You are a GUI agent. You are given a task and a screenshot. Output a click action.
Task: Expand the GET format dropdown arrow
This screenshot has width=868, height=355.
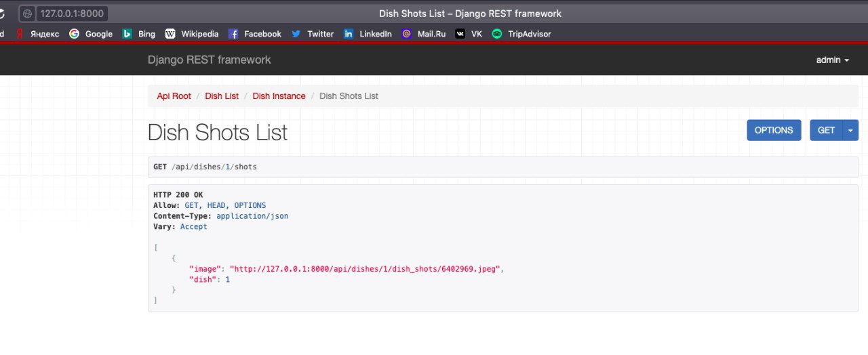coord(850,130)
